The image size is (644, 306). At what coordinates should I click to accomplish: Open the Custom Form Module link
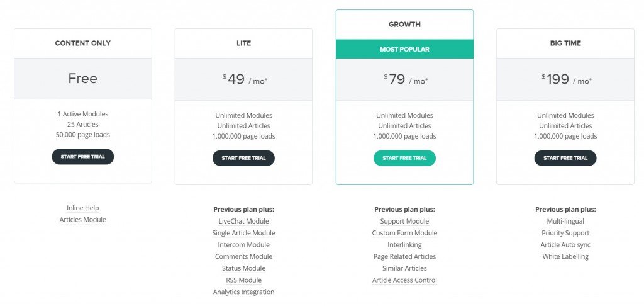(404, 233)
